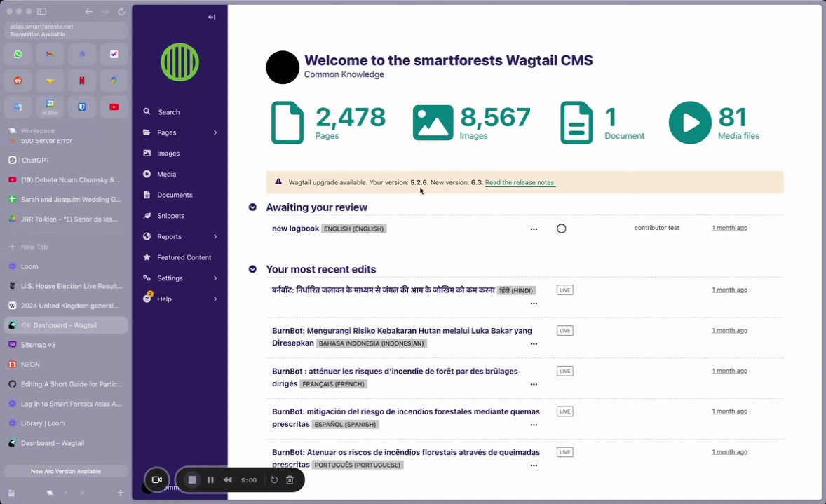Open actions menu for the French BurnBot row
Screen dimensions: 826x504
[534, 384]
